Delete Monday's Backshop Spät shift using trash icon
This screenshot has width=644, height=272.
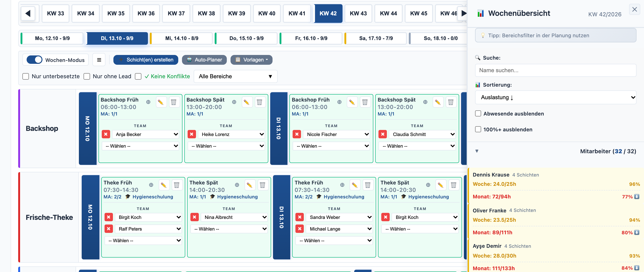[x=259, y=102]
